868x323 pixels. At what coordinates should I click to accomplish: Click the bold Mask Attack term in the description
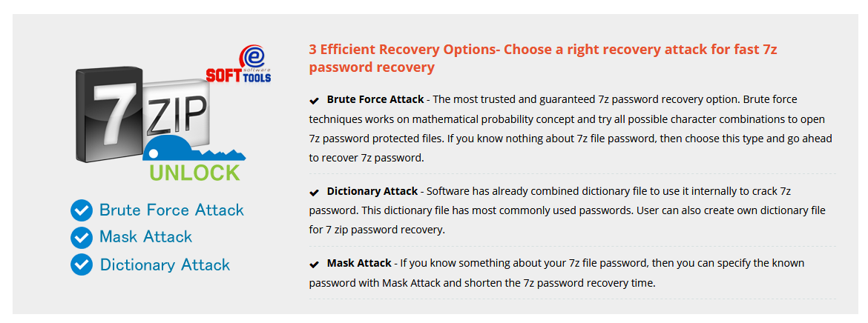point(359,263)
